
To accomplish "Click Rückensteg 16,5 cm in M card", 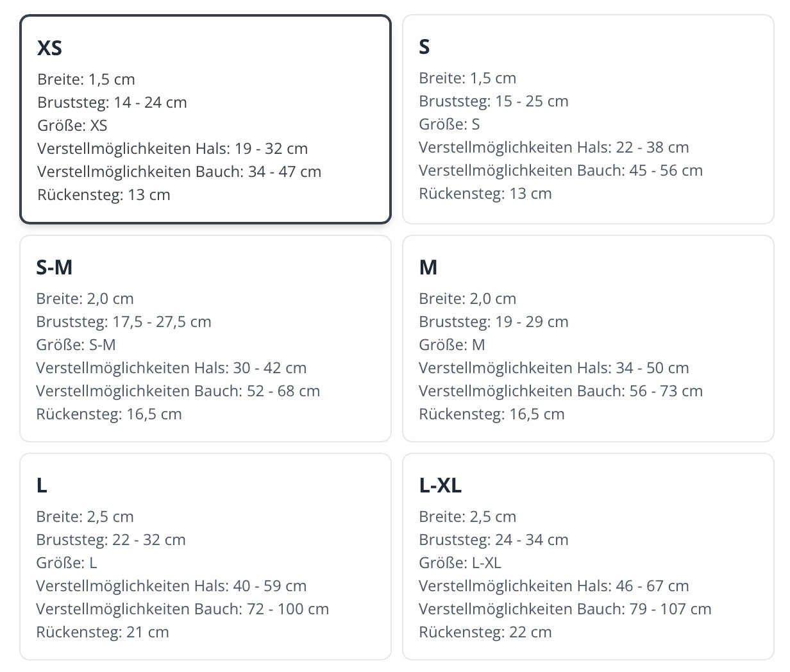I will pyautogui.click(x=491, y=414).
